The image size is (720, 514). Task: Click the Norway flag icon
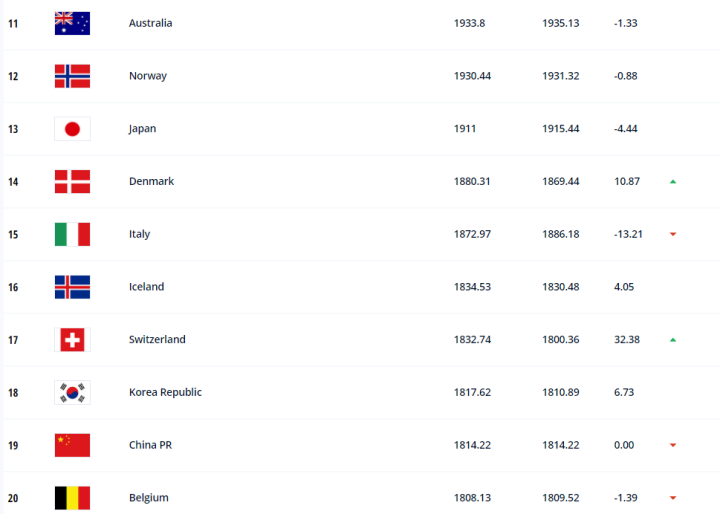pos(72,76)
